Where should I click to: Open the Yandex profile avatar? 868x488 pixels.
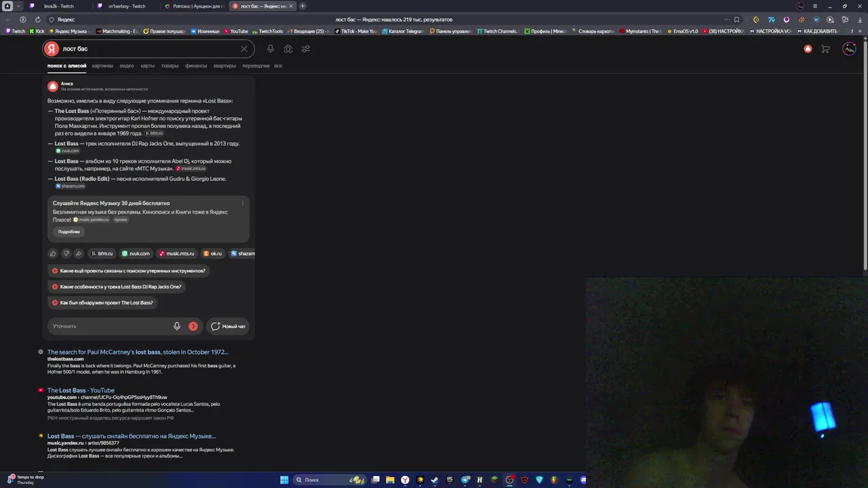[849, 49]
